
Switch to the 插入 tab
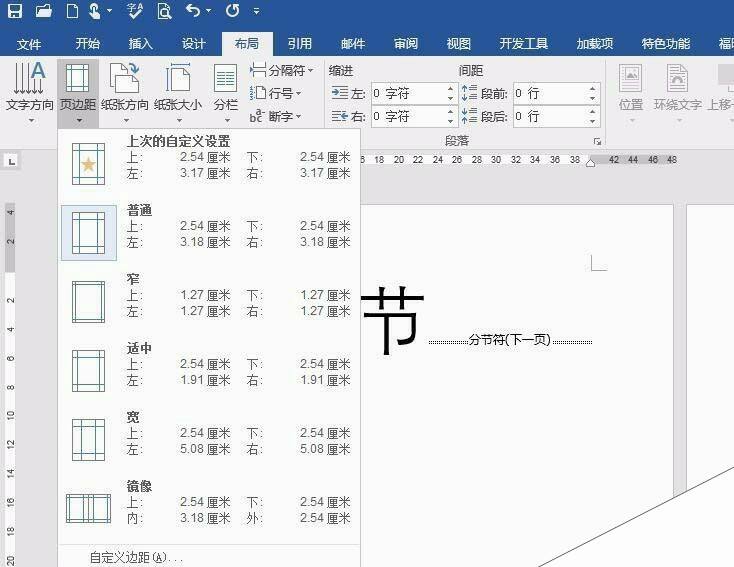click(x=140, y=44)
